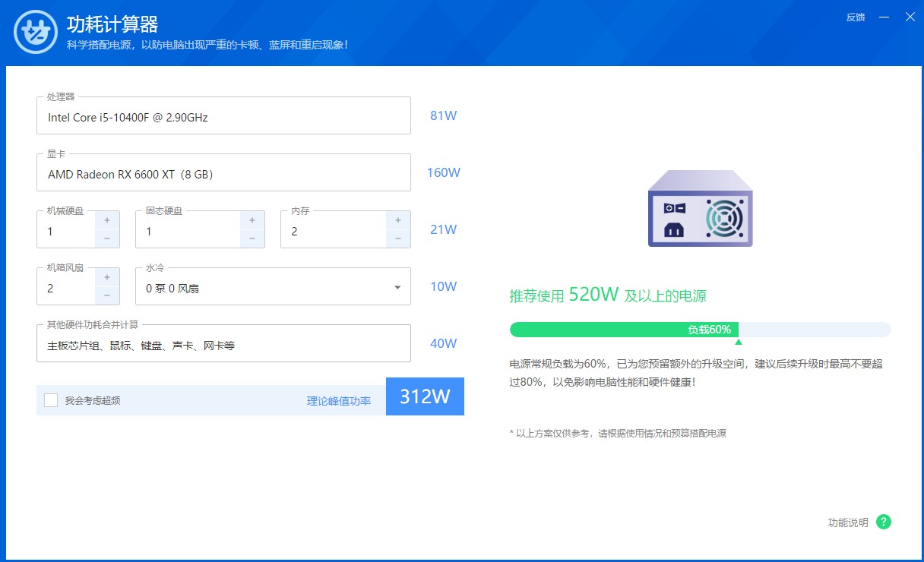Decrease case fan count with minus

coord(107,295)
